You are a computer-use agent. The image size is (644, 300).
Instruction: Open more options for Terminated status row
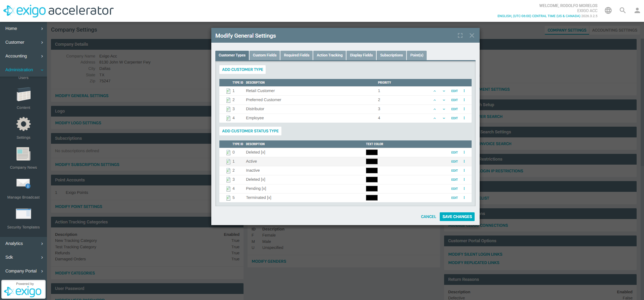[x=464, y=198]
